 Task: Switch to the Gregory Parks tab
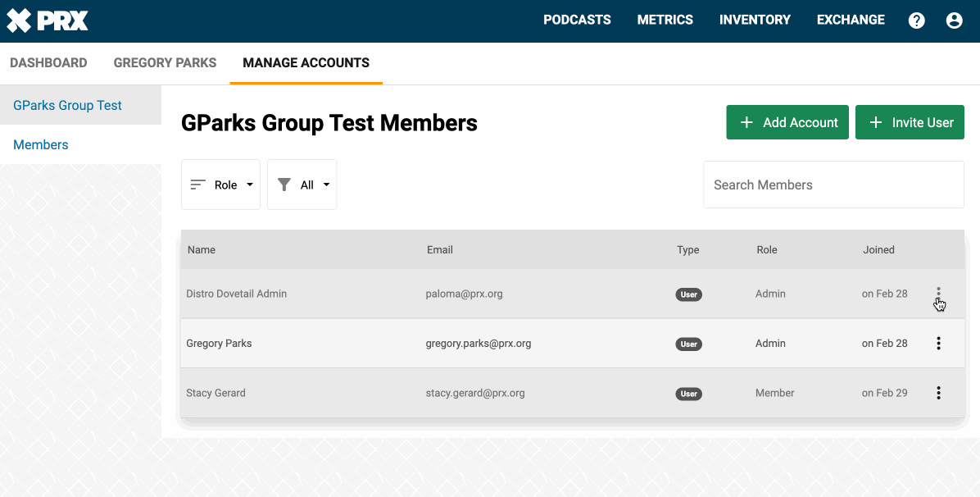(165, 62)
